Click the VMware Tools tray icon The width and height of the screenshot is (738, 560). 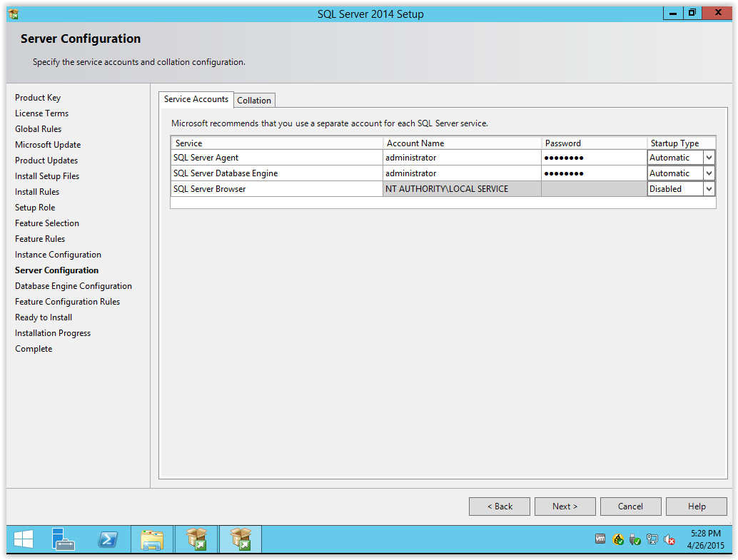(x=600, y=539)
